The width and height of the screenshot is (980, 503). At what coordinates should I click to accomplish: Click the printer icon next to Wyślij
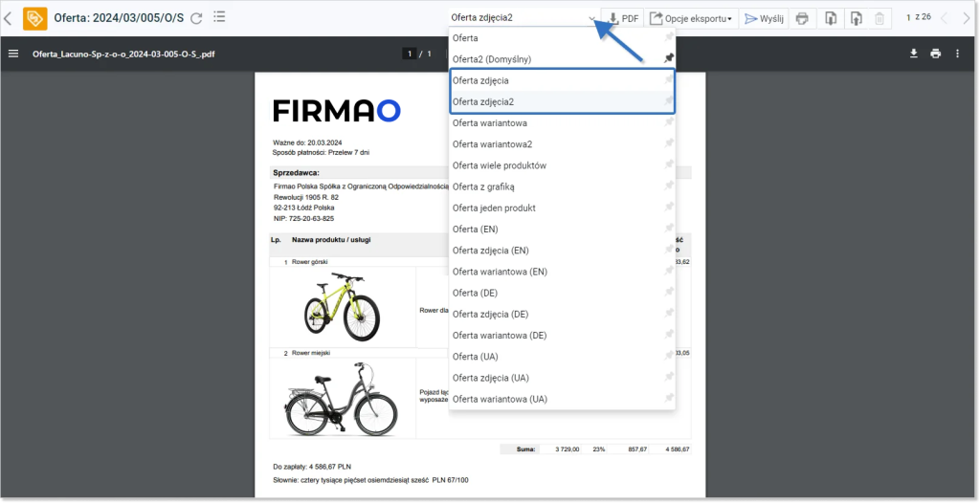[803, 18]
